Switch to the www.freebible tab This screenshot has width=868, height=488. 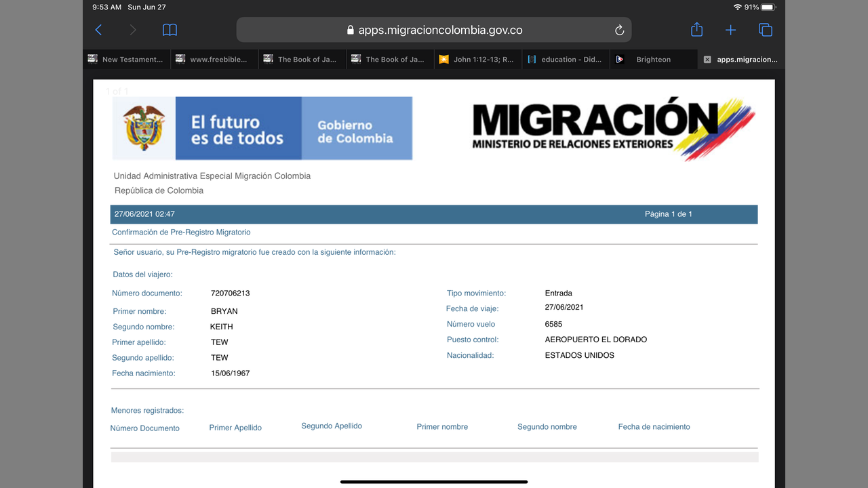tap(214, 60)
